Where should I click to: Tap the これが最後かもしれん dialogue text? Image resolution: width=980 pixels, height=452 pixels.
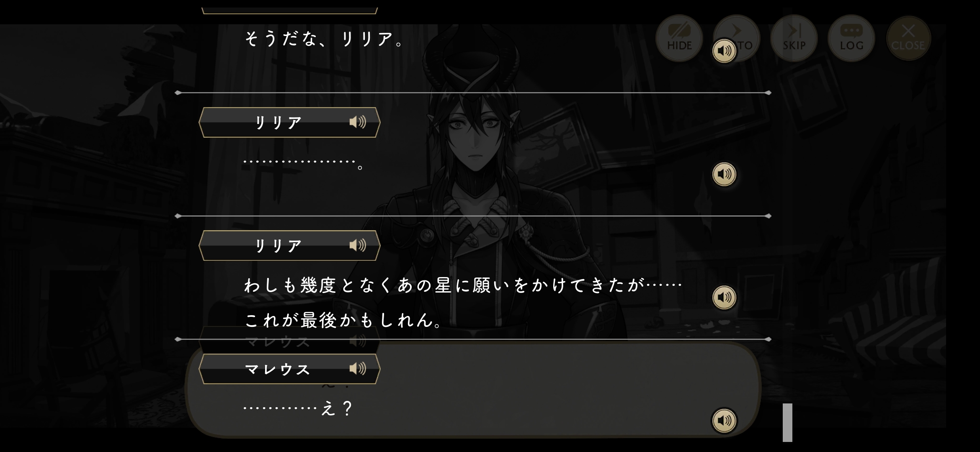(343, 321)
